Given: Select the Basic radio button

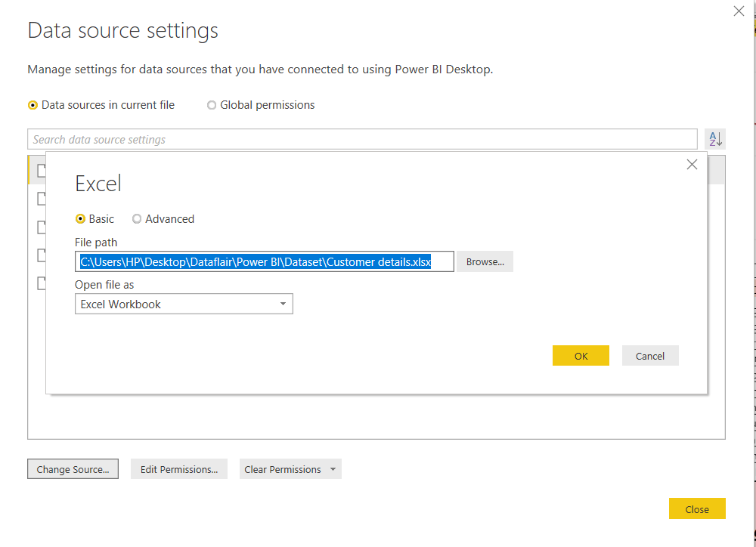Looking at the screenshot, I should pyautogui.click(x=79, y=218).
